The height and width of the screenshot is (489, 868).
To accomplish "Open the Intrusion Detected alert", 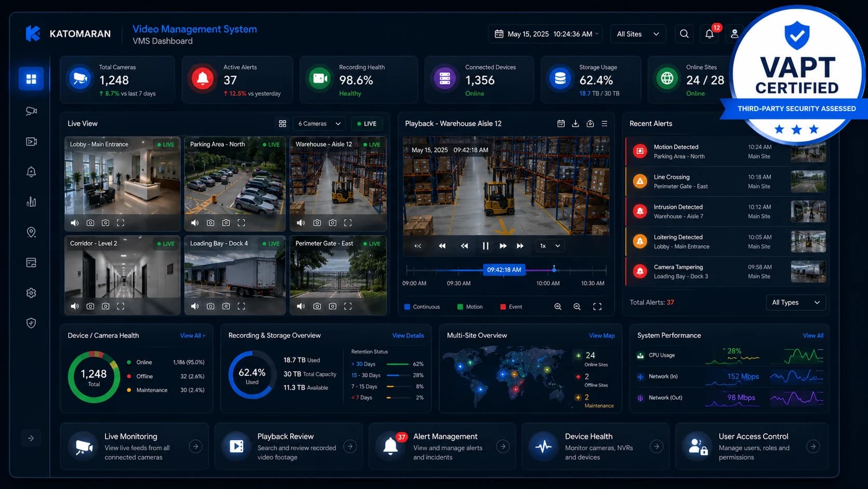I will [727, 212].
